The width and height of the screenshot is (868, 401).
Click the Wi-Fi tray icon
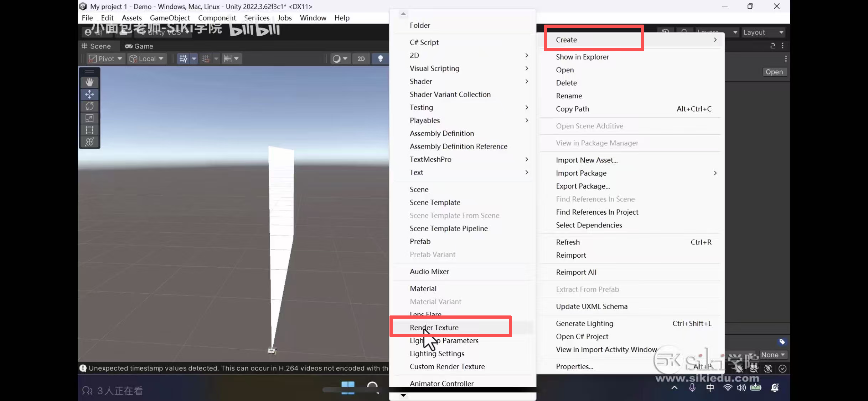pos(728,387)
